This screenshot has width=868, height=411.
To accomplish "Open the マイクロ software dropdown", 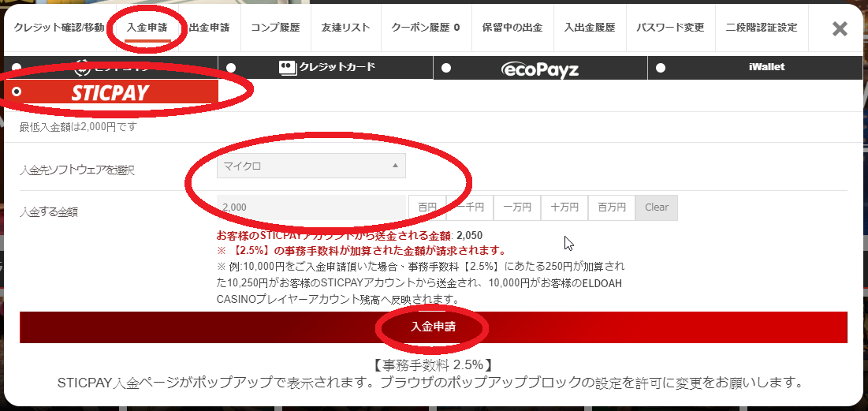I will (x=311, y=166).
